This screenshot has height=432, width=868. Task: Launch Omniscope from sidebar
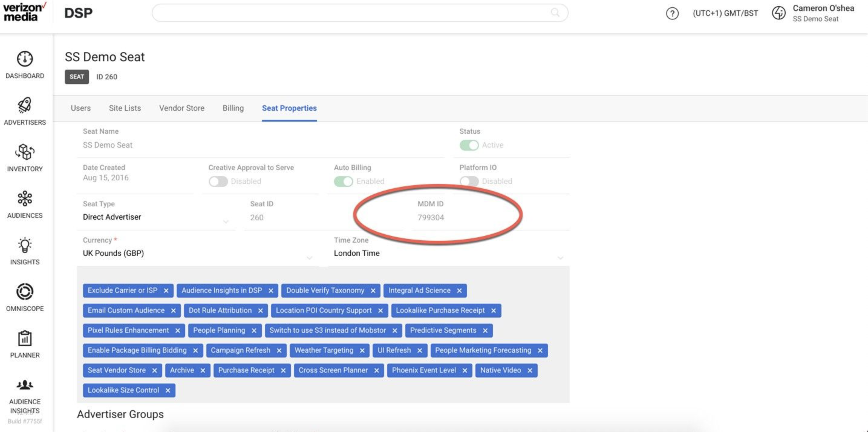[x=24, y=292]
